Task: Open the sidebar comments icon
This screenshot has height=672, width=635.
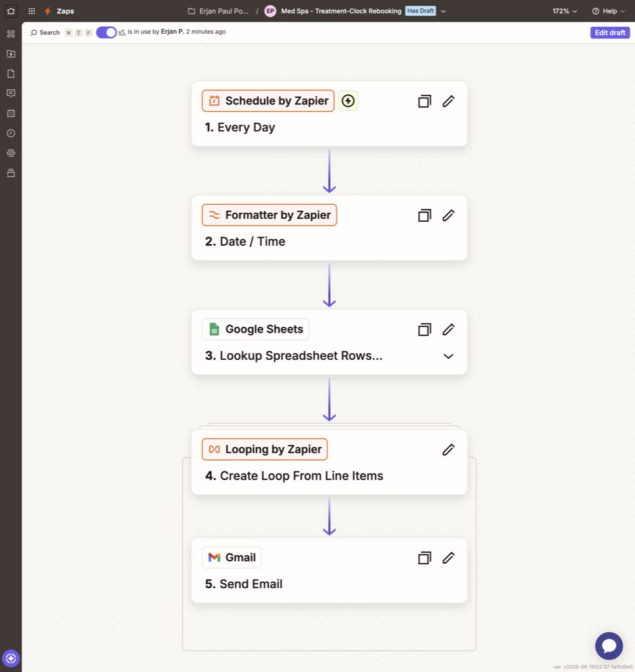Action: [11, 93]
